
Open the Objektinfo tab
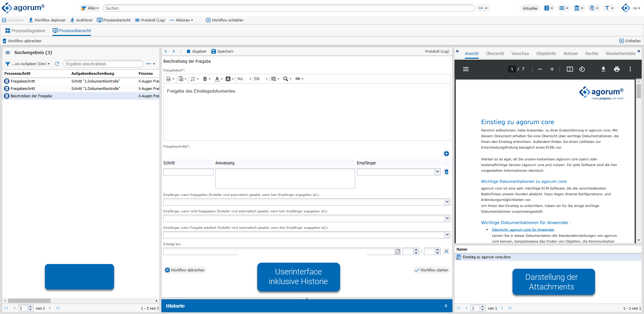[x=546, y=53]
